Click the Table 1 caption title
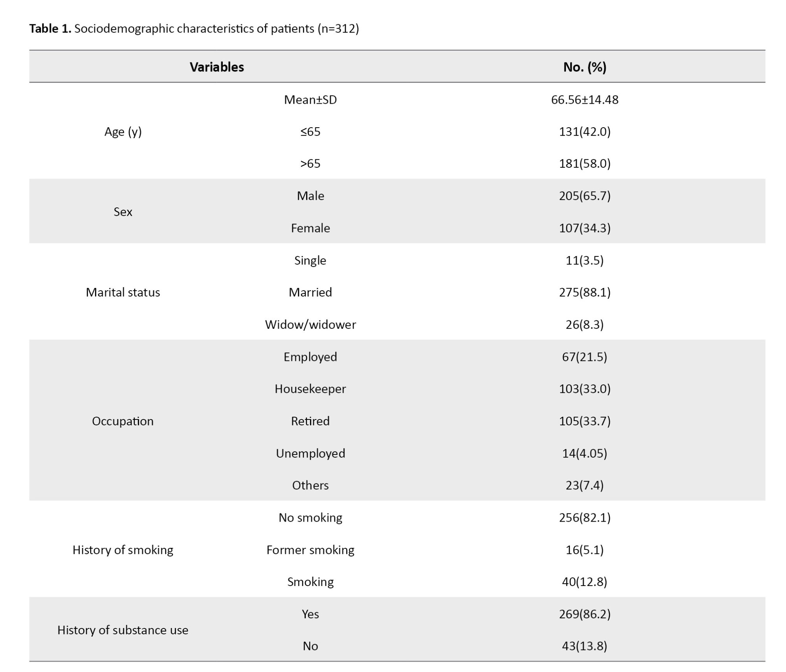Viewport: 786px width, 672px height. 194,29
